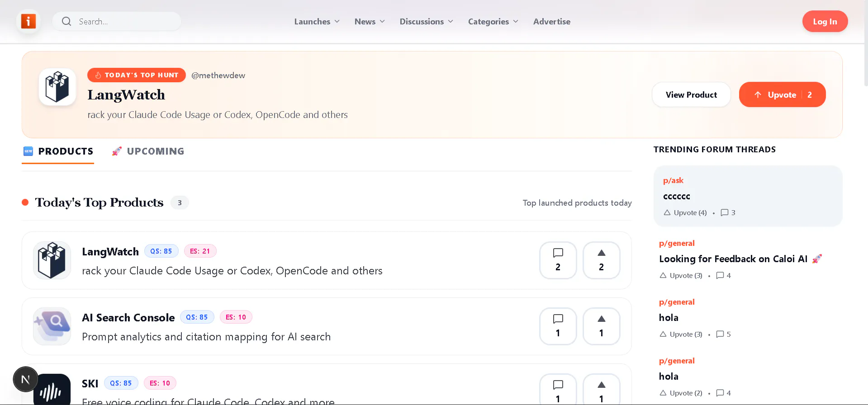Click the orange site logo icon
This screenshot has width=868, height=405.
click(x=28, y=21)
